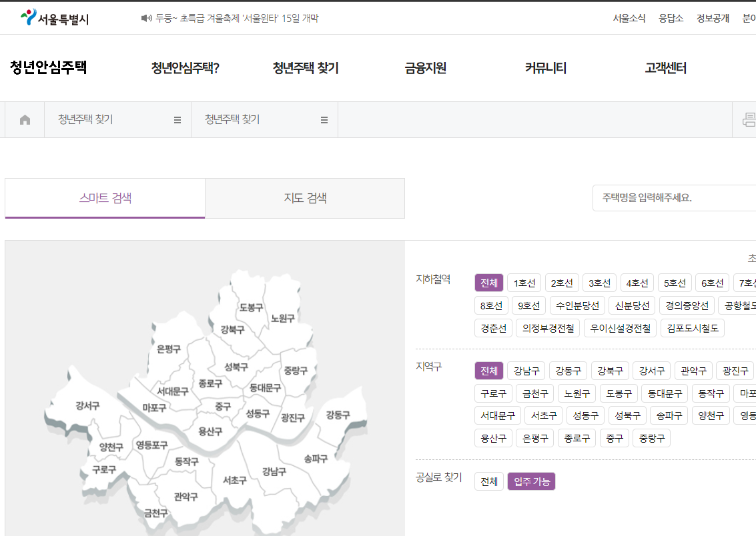Filter by 관악구 district button
The width and height of the screenshot is (756, 536).
point(693,371)
